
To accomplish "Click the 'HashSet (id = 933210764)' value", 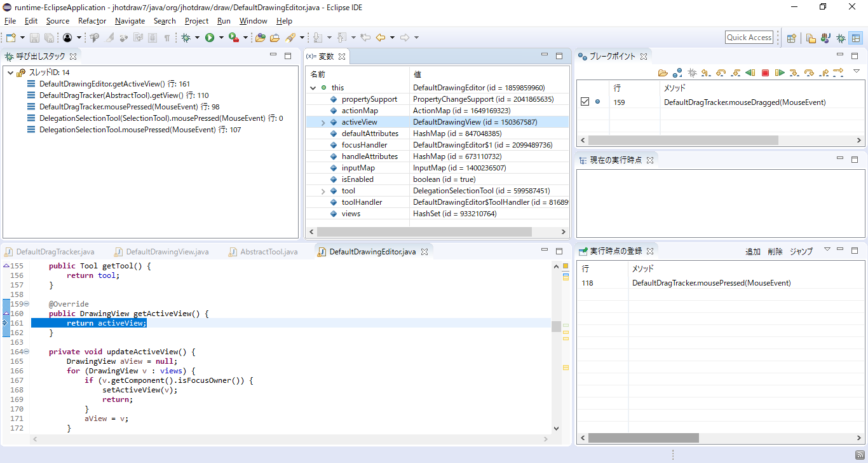I will tap(455, 214).
